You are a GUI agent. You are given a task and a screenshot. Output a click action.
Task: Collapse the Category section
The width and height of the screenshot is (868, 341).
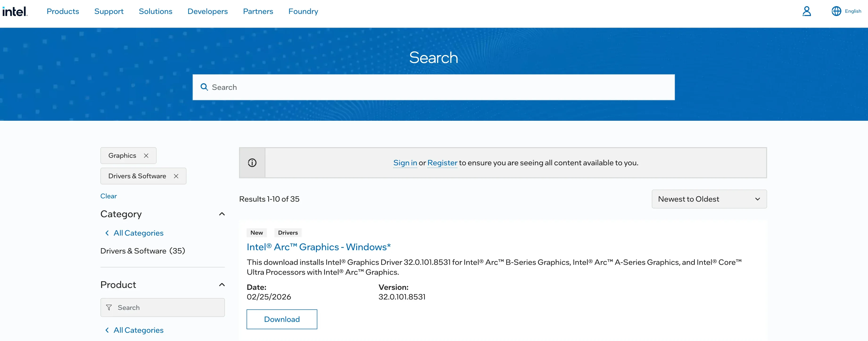tap(222, 214)
